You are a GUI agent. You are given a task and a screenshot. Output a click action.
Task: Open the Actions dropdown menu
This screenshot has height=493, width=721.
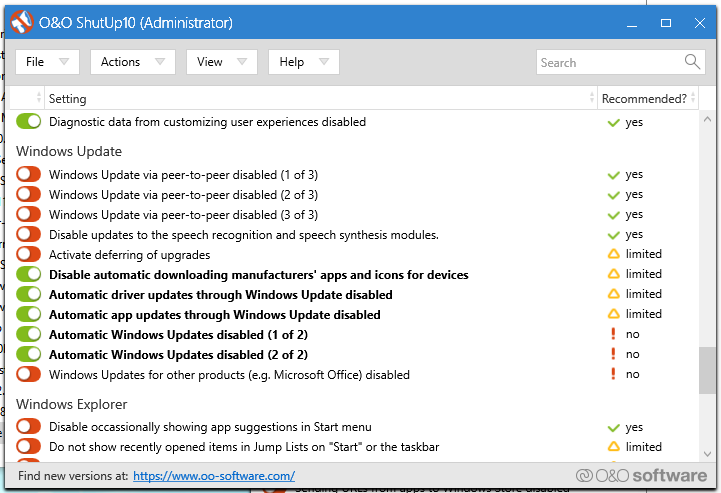pos(133,62)
